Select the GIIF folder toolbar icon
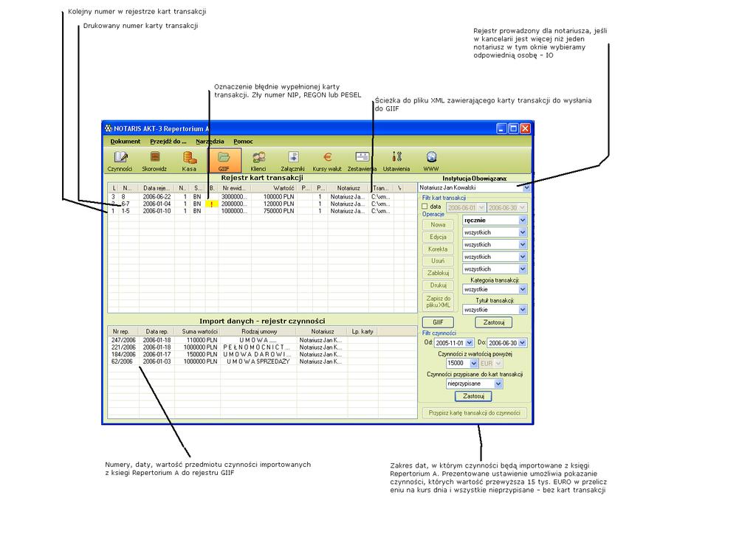The image size is (756, 537). [224, 160]
